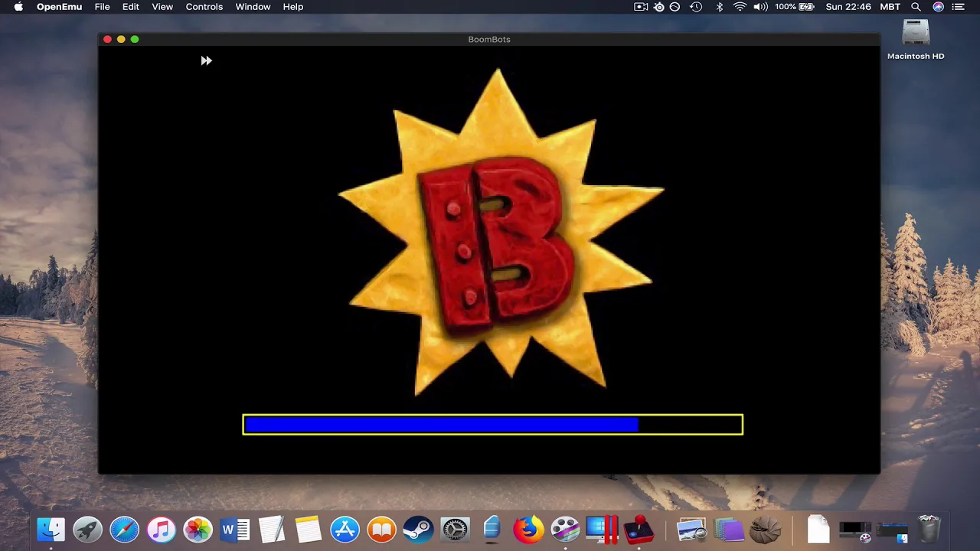
Task: Open System Preferences gear in Dock
Action: click(x=455, y=529)
